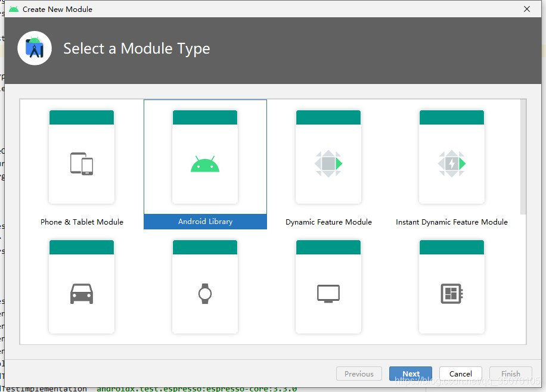
Task: Select the TV module icon
Action: [x=328, y=294]
